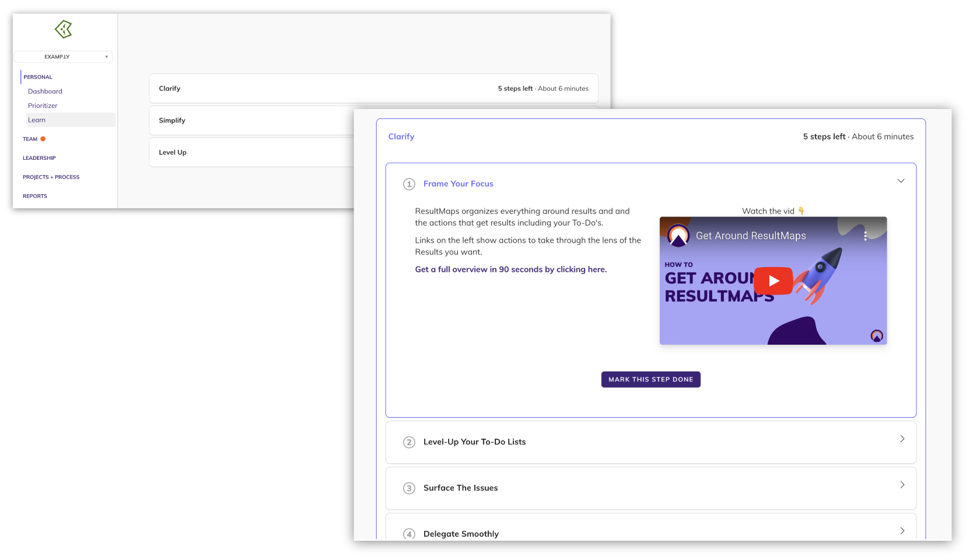Viewport: 973px width, 560px height.
Task: Open the EXAMP.LY workspace dropdown
Action: [63, 57]
